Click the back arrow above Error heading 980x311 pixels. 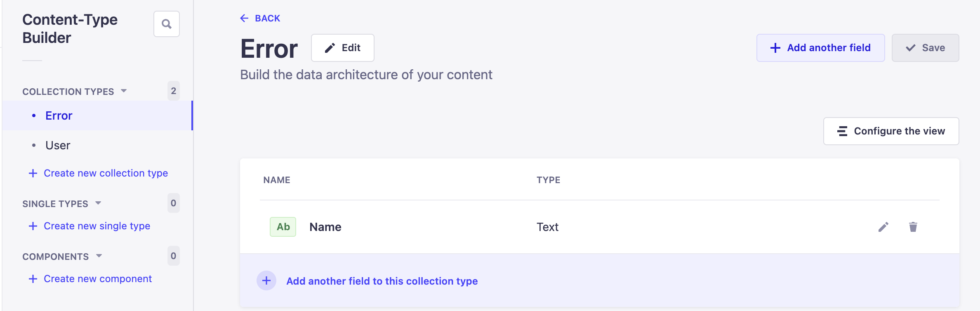[244, 18]
